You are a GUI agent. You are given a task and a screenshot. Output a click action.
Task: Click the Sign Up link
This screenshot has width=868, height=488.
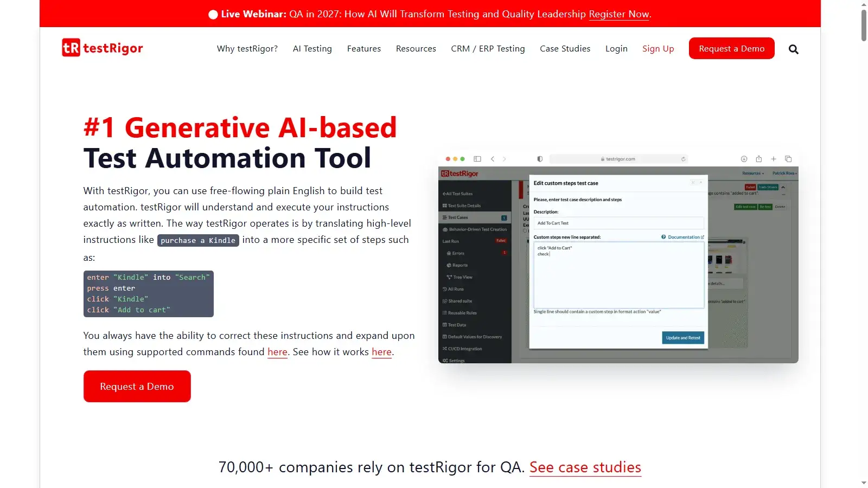(x=658, y=49)
